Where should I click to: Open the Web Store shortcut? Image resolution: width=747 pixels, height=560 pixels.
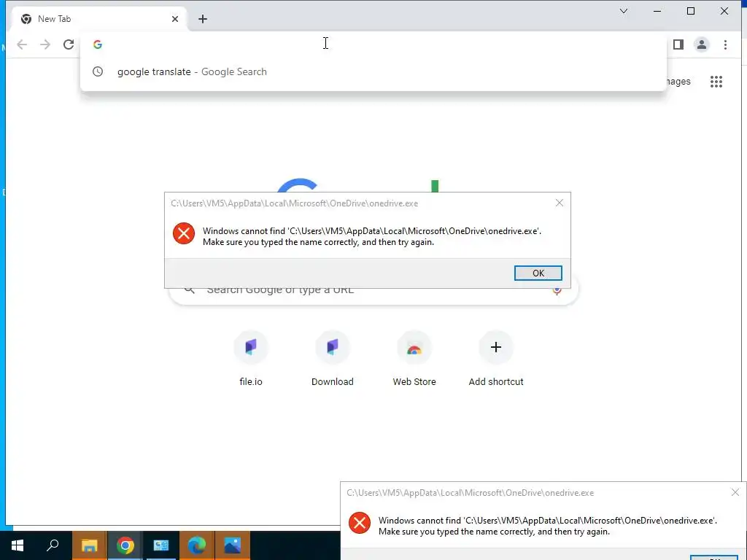pos(414,359)
